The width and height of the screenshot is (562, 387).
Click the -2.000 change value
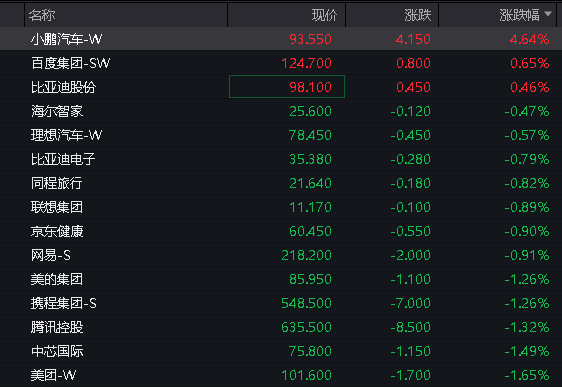tap(410, 255)
